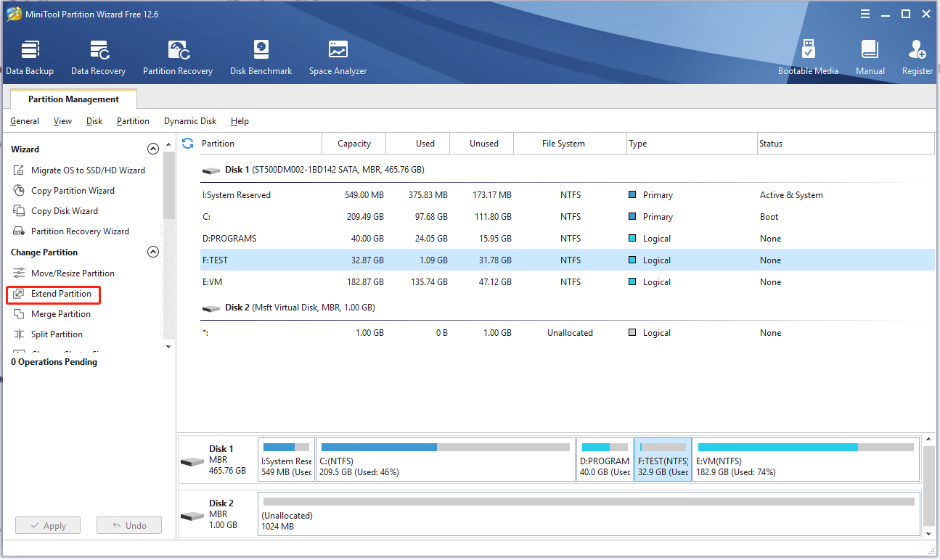Select the I:System Reserved row
The image size is (940, 560).
[x=567, y=195]
